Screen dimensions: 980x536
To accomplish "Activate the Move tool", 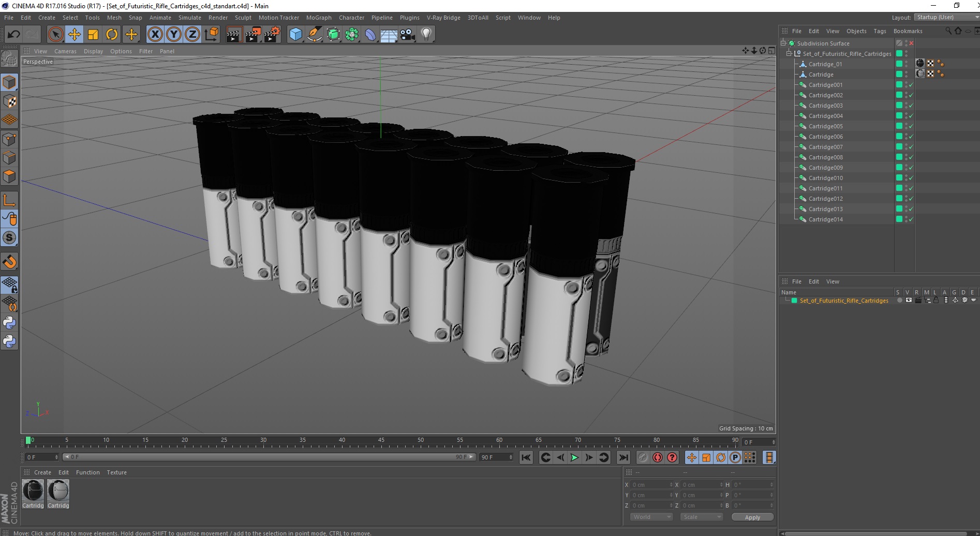I will click(x=74, y=35).
